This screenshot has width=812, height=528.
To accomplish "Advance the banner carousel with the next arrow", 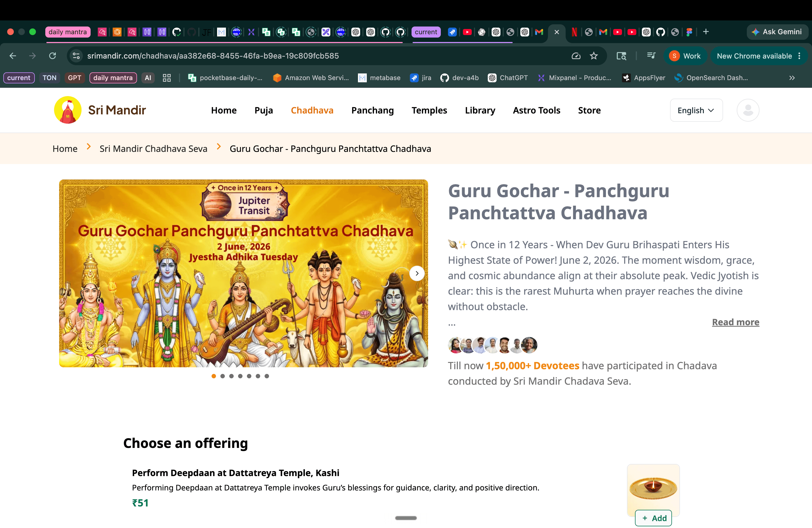I will pos(417,273).
